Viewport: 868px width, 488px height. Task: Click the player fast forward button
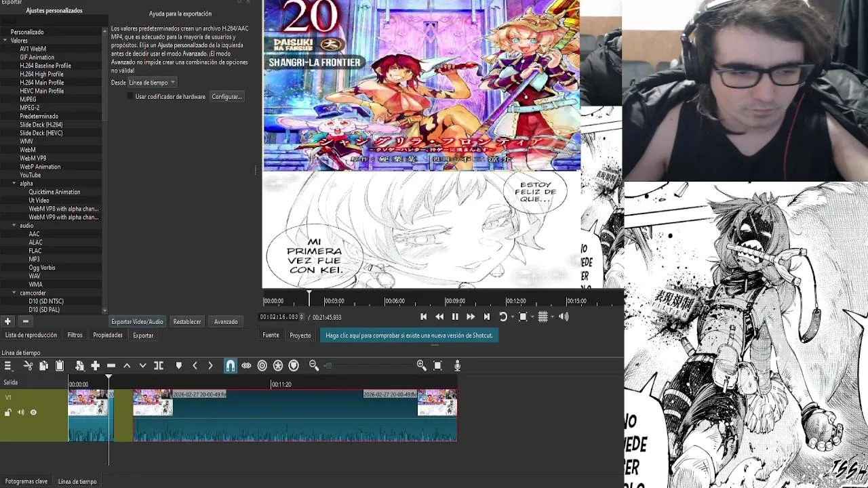point(471,317)
